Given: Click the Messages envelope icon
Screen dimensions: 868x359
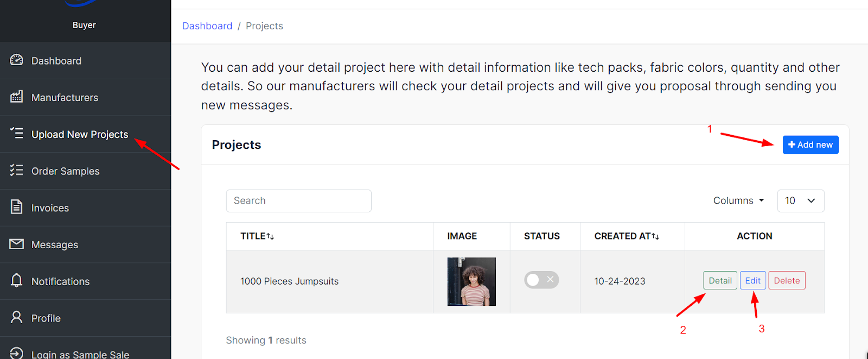Looking at the screenshot, I should (x=17, y=244).
